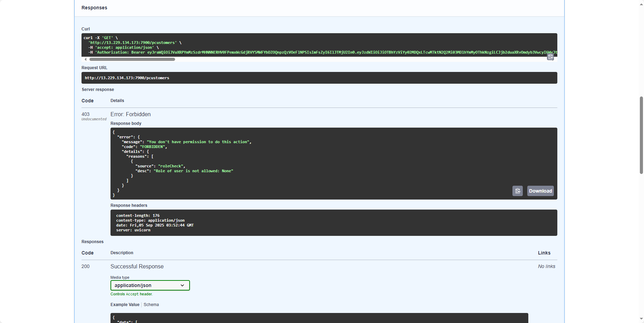The image size is (644, 323).
Task: Click the Responses section header at top
Action: point(94,8)
